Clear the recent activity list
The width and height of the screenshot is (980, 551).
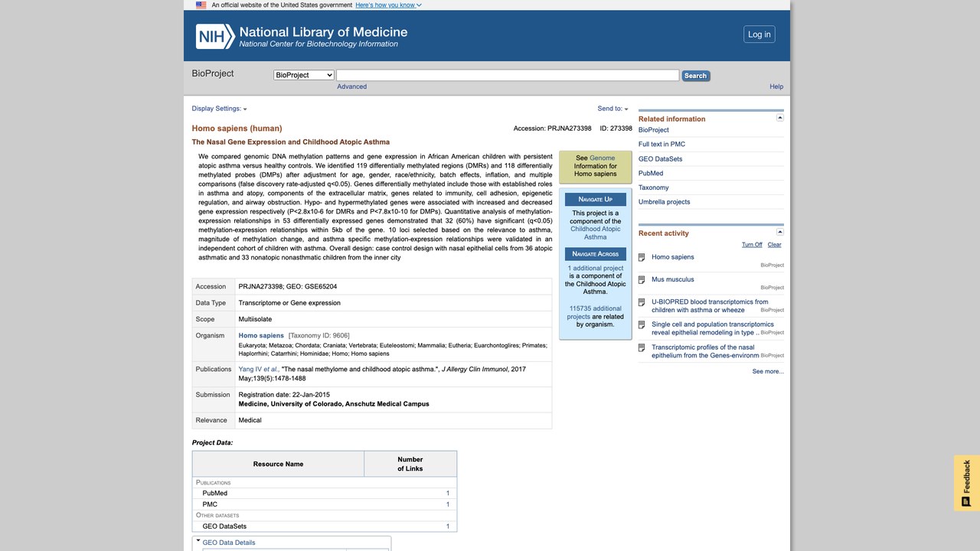(775, 245)
